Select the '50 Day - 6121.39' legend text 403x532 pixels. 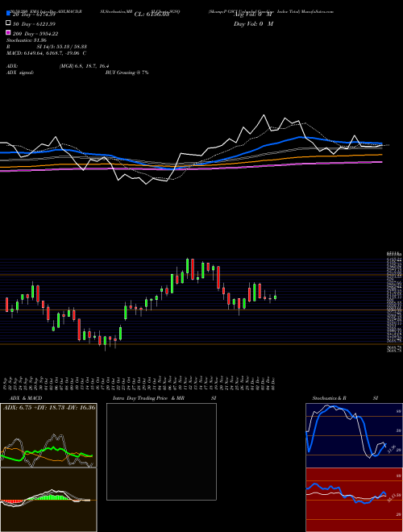(35, 24)
